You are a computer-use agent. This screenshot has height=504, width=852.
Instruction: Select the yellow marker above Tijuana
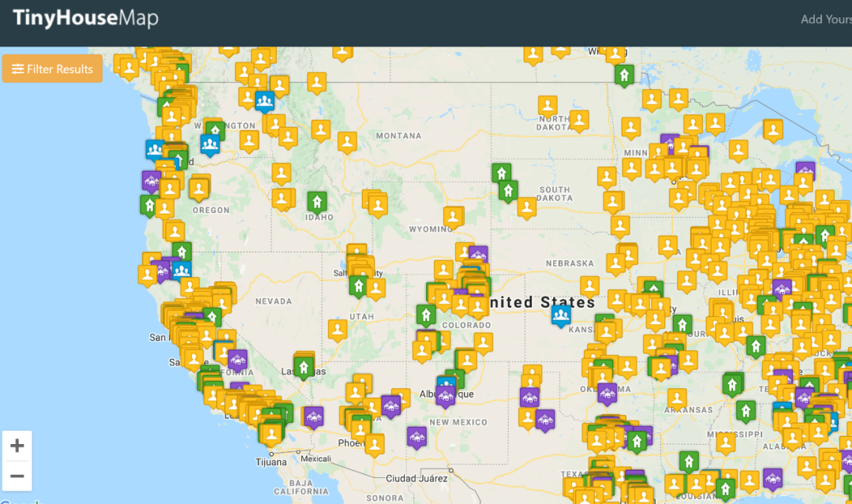[x=271, y=434]
